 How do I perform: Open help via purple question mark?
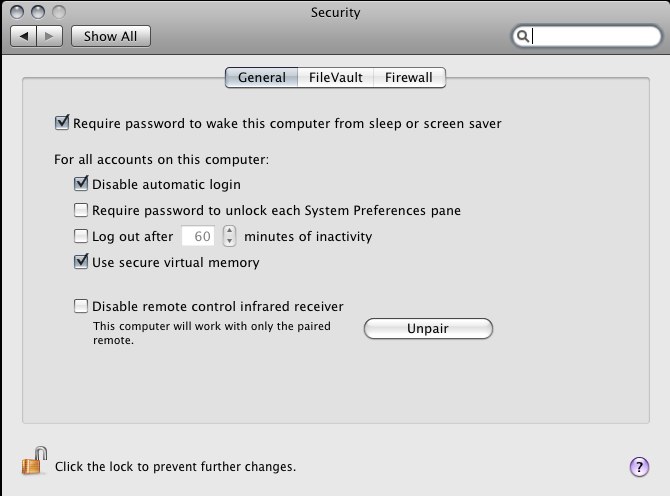click(x=639, y=467)
